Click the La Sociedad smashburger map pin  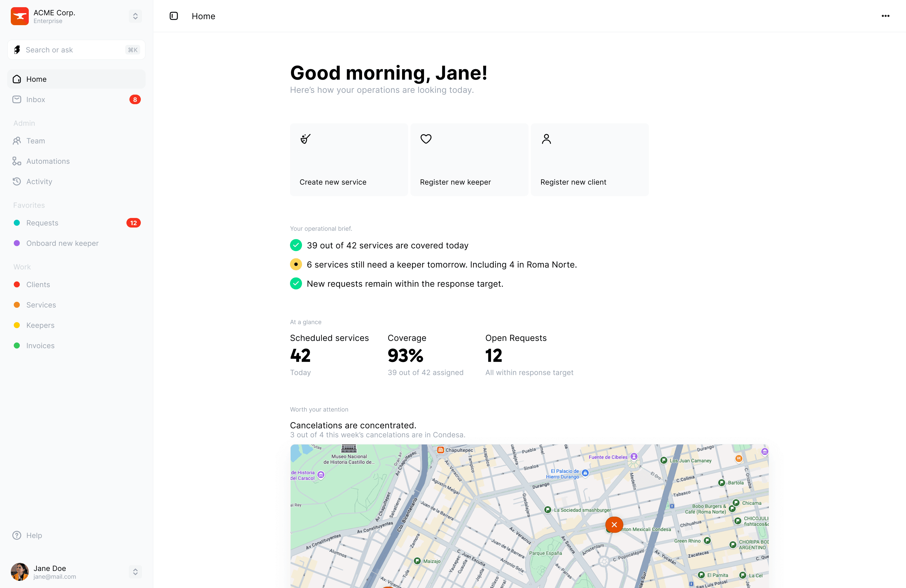pyautogui.click(x=548, y=510)
